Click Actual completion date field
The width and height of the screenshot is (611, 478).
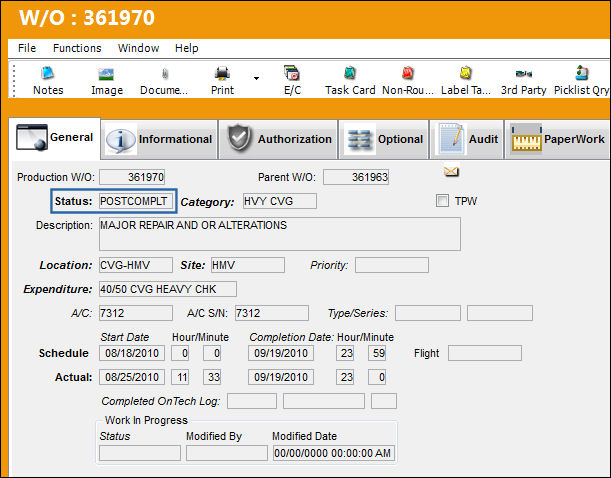tap(281, 377)
